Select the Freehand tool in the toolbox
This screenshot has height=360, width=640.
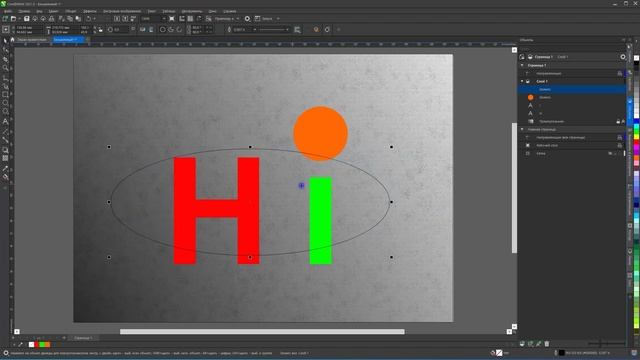tap(5, 77)
